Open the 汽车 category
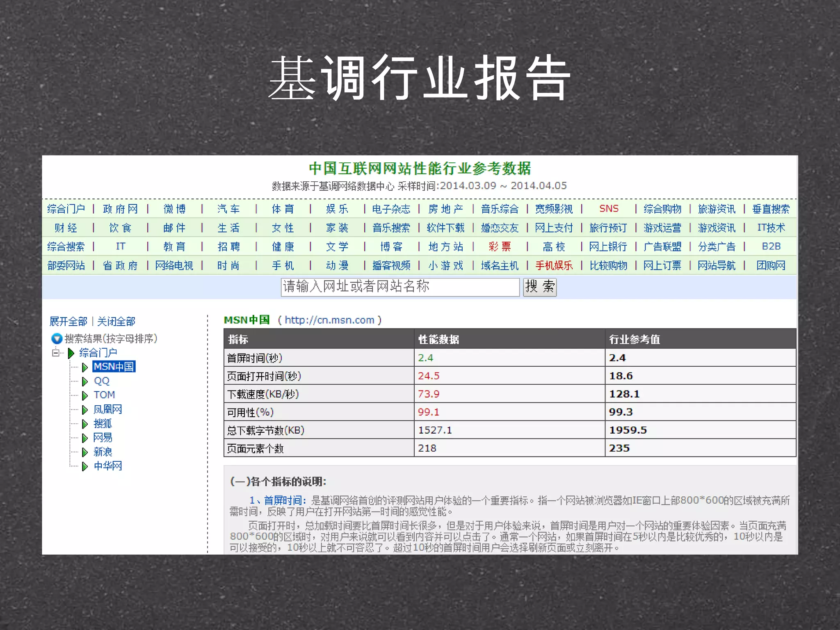 [x=228, y=209]
